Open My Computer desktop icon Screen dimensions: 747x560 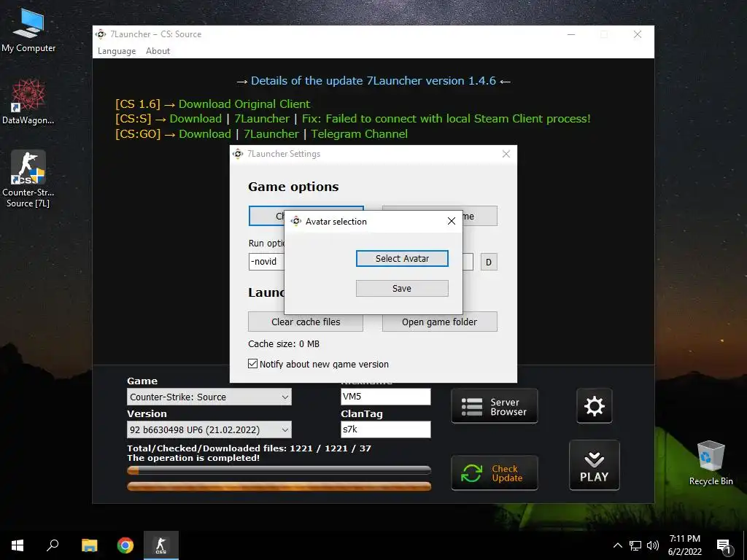28,30
